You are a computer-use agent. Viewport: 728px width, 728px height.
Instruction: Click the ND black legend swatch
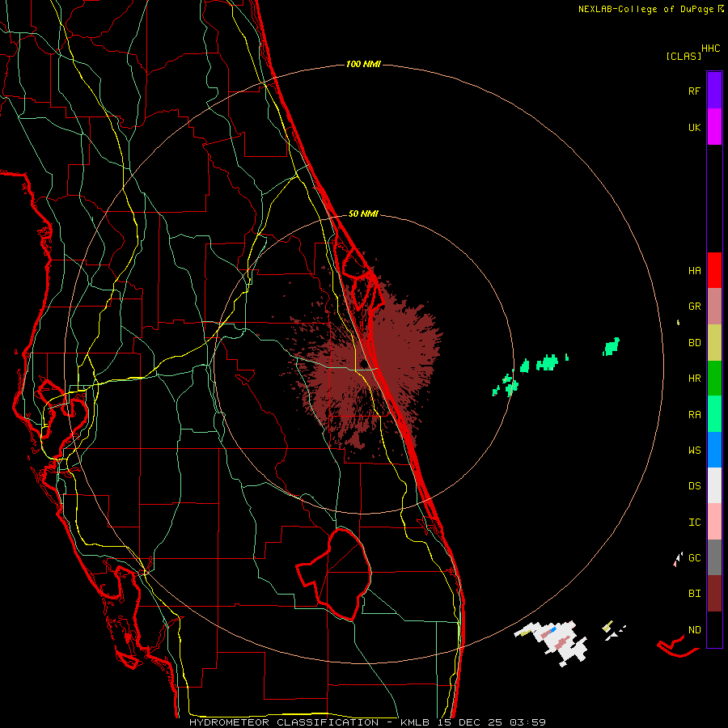[714, 629]
